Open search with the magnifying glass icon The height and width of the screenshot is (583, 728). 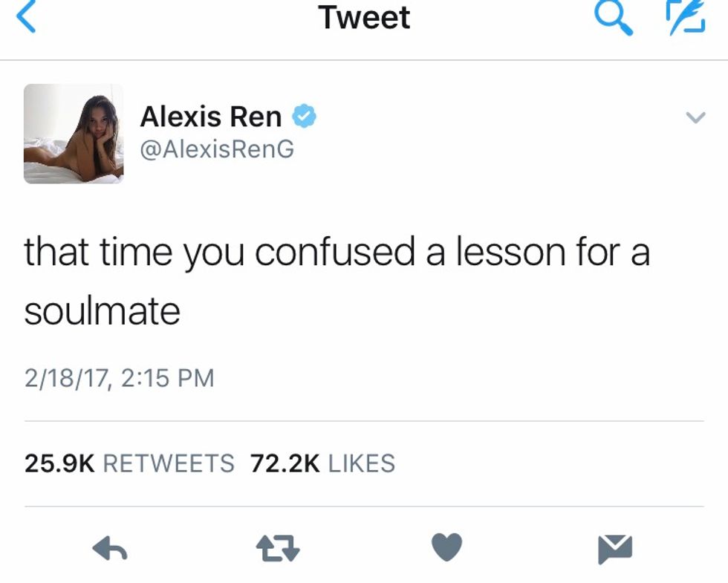coord(614,18)
